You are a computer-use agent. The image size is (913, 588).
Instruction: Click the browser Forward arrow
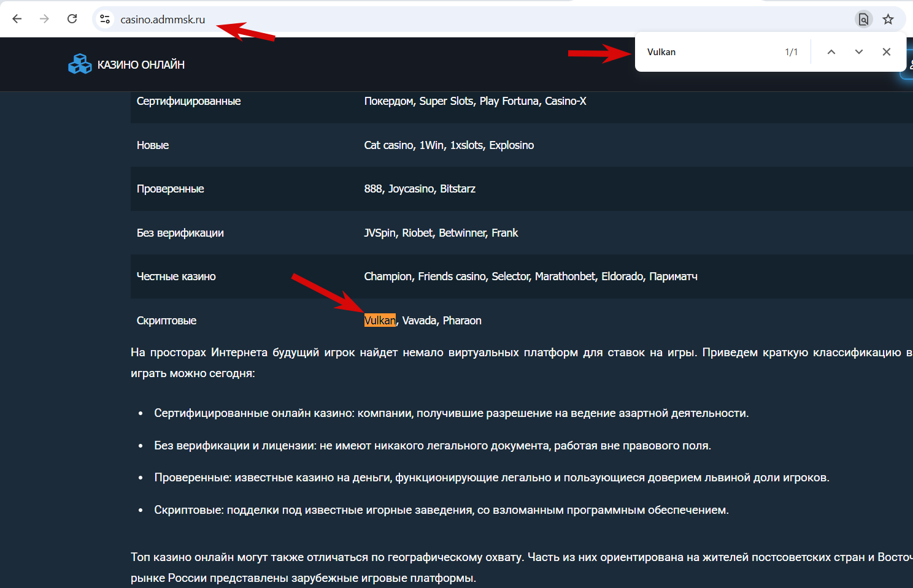[44, 19]
